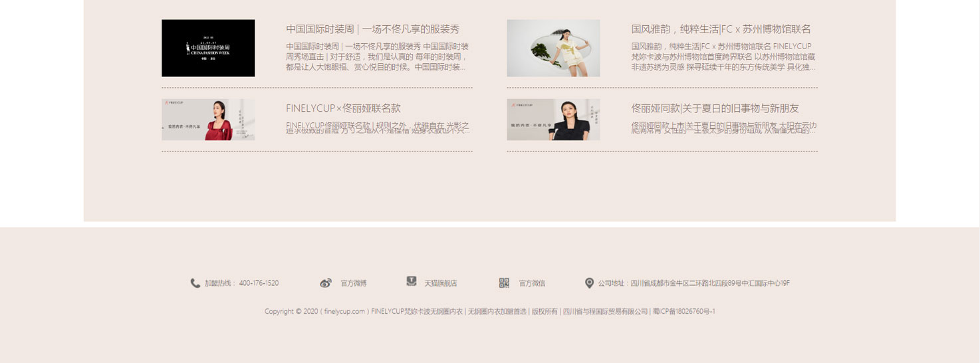Click the Tmall store icon
Viewport: 980px width, 363px height.
[x=412, y=282]
